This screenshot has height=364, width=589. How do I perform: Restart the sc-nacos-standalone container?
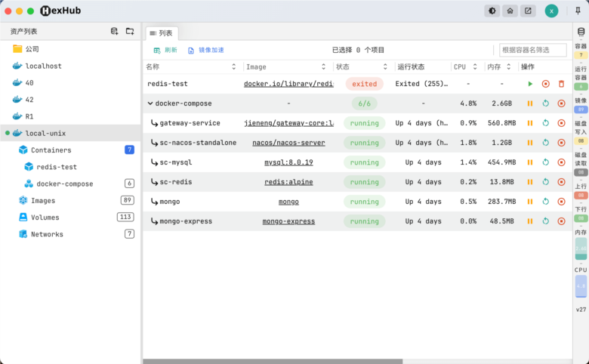[x=546, y=143]
